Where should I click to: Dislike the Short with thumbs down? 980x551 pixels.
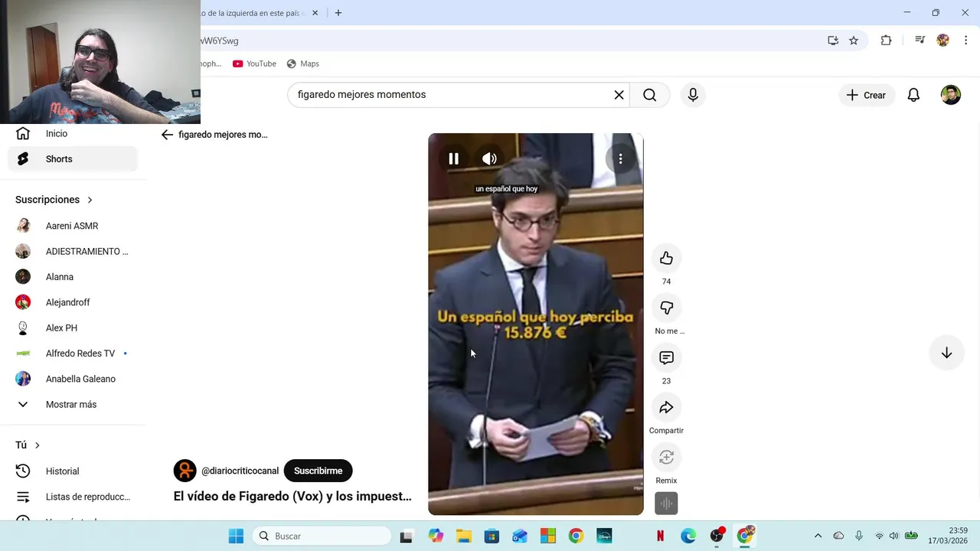click(666, 308)
